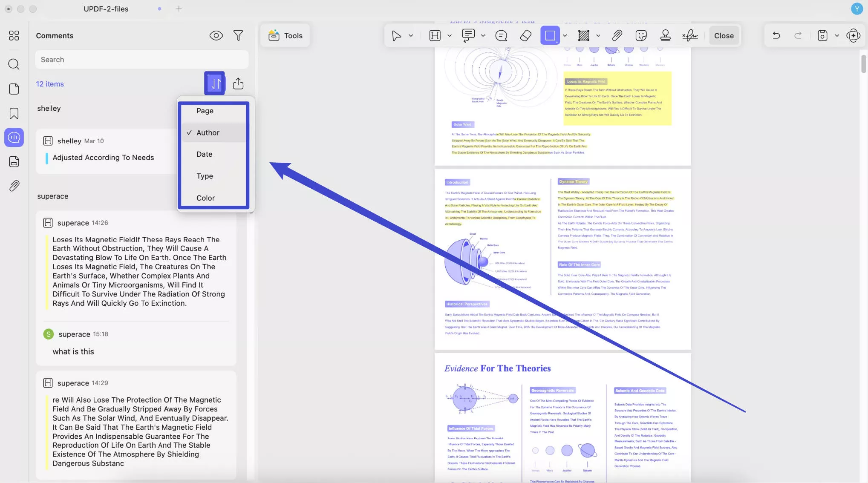This screenshot has width=868, height=483.
Task: Open the search sidebar icon
Action: [14, 64]
